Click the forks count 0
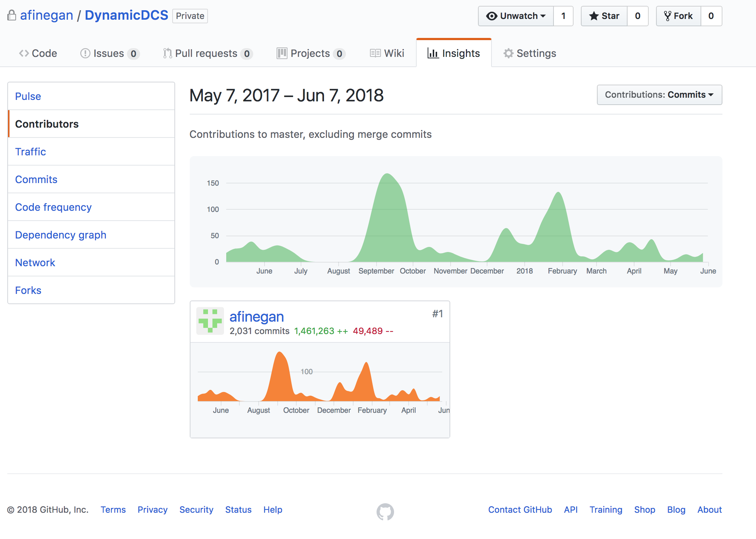The image size is (756, 539). [711, 16]
